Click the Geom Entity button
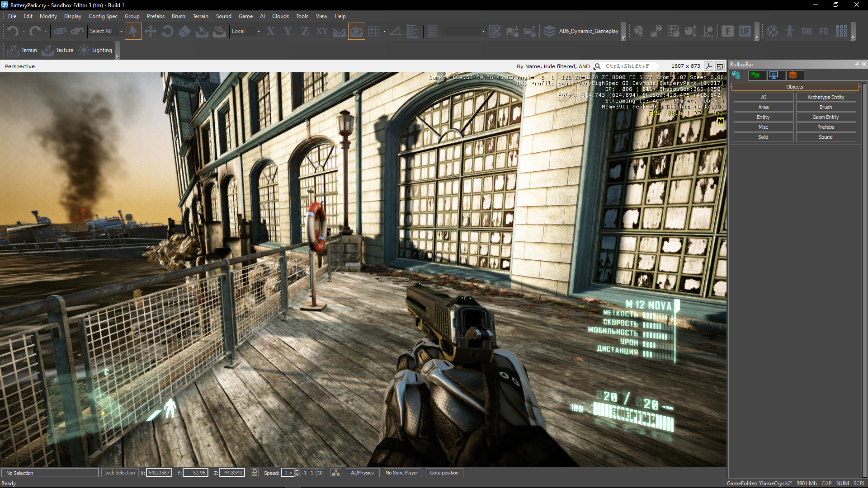868x488 pixels. pos(825,117)
